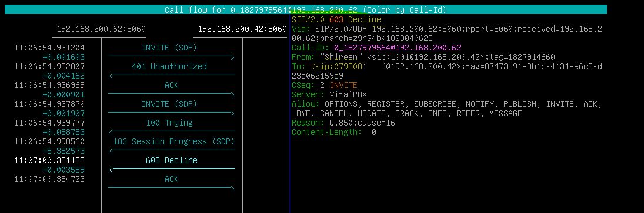The image size is (644, 213).
Task: Click the SIP/2.0 603 Decline status line
Action: pos(336,20)
